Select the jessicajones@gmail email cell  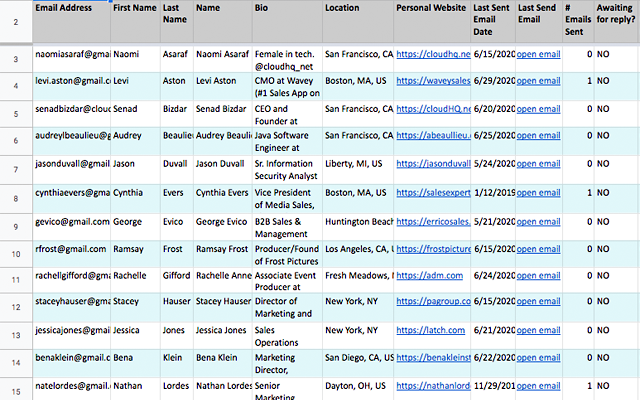click(71, 336)
